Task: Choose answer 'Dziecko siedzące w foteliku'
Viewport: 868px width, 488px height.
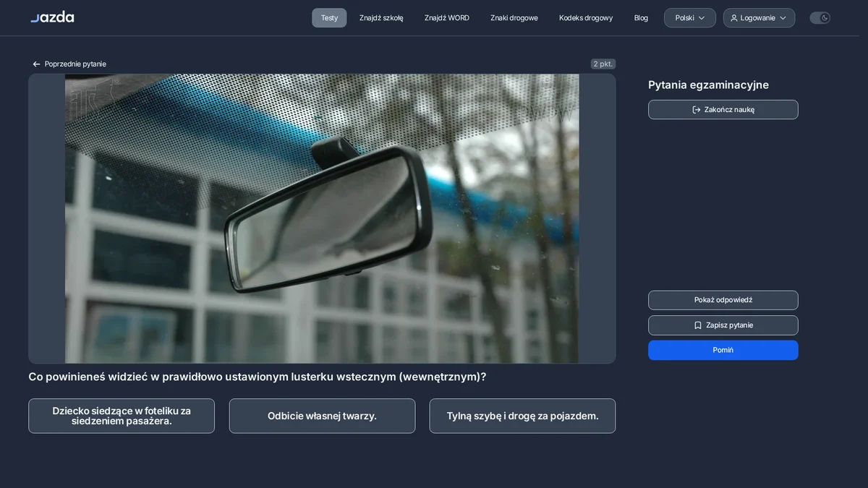Action: tap(122, 416)
